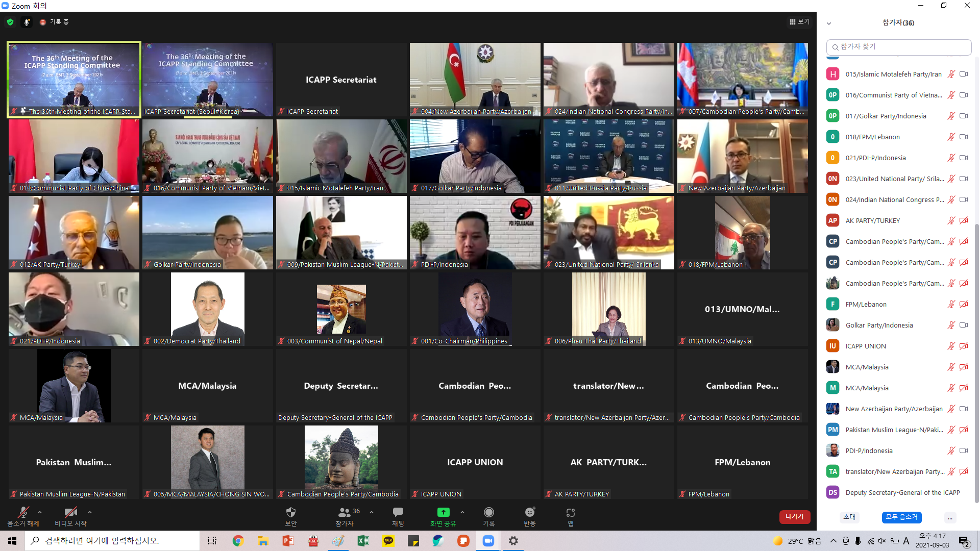The height and width of the screenshot is (551, 980).
Task: Select Deputy Secretary-General of the ICAPP in list
Action: pyautogui.click(x=898, y=493)
